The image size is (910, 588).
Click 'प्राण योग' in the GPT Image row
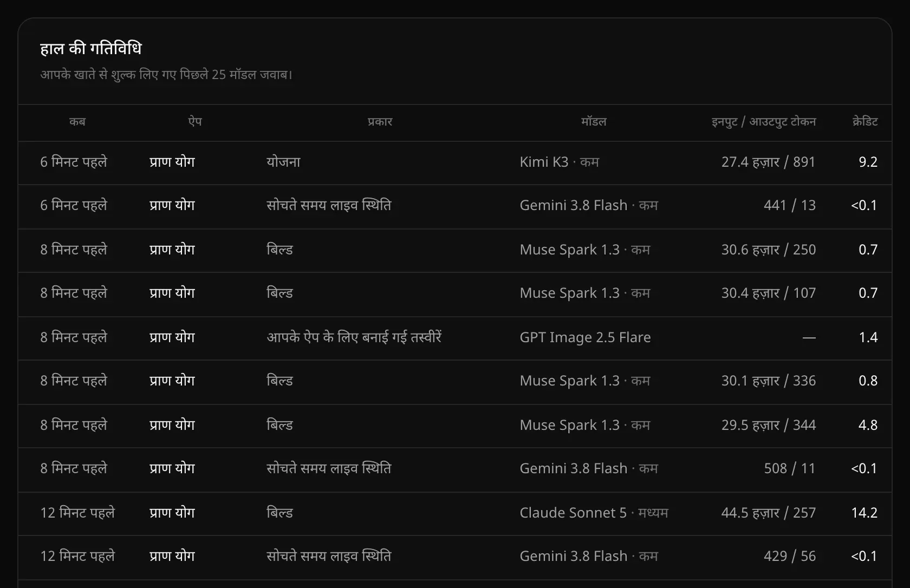pos(172,337)
